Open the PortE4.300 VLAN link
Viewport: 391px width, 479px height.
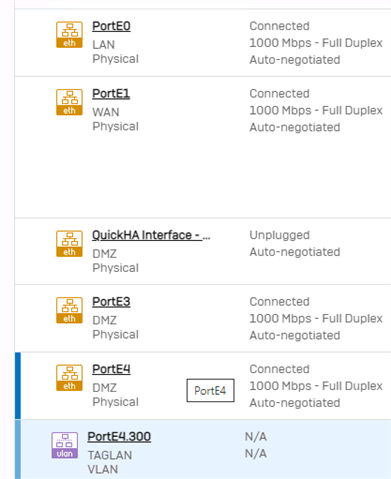click(x=119, y=437)
